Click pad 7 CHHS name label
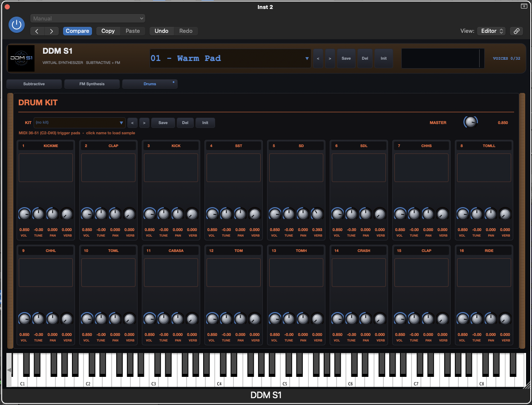This screenshot has width=532, height=405. pos(426,146)
